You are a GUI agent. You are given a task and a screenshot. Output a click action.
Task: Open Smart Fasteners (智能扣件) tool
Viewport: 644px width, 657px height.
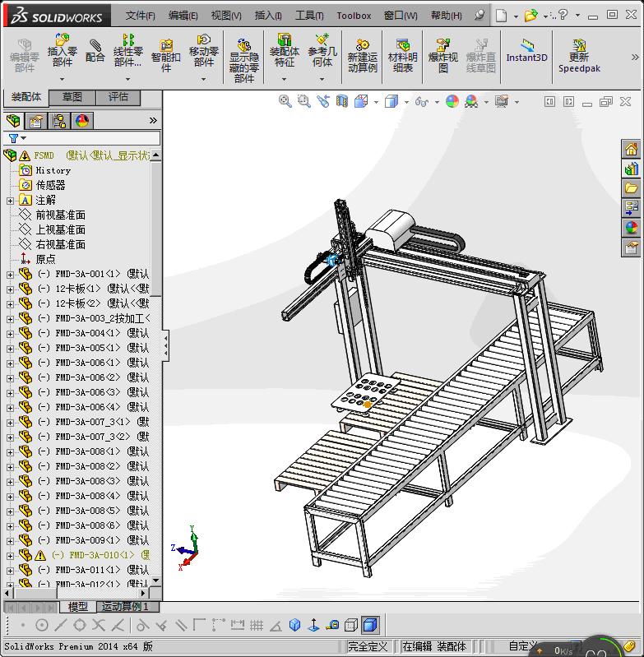click(x=166, y=56)
